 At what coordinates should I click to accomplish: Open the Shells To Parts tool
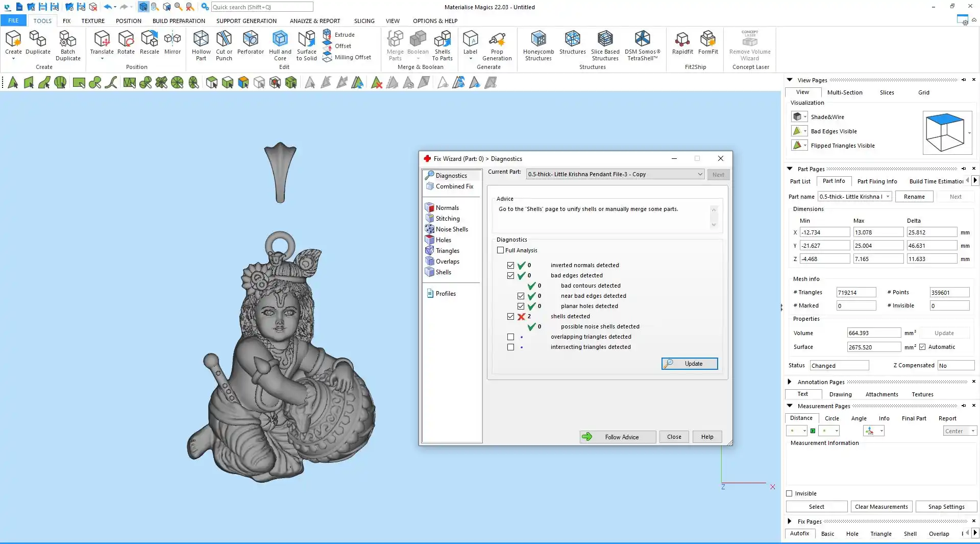tap(442, 45)
